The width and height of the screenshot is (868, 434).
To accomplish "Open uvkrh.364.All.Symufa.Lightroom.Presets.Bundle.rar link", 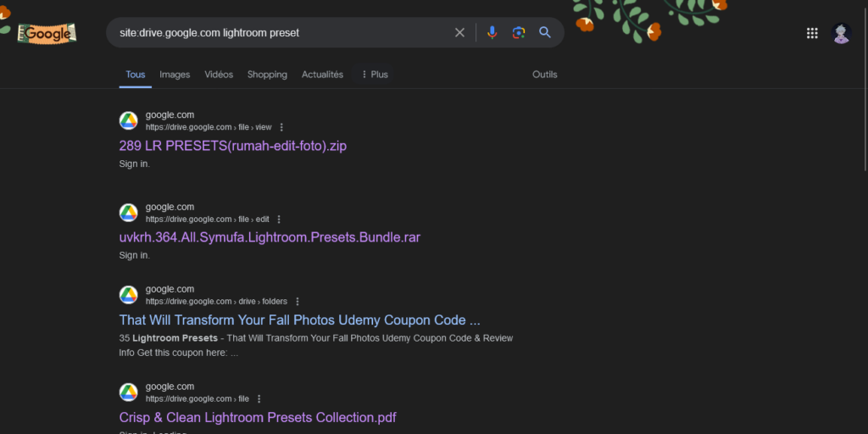I will click(270, 237).
